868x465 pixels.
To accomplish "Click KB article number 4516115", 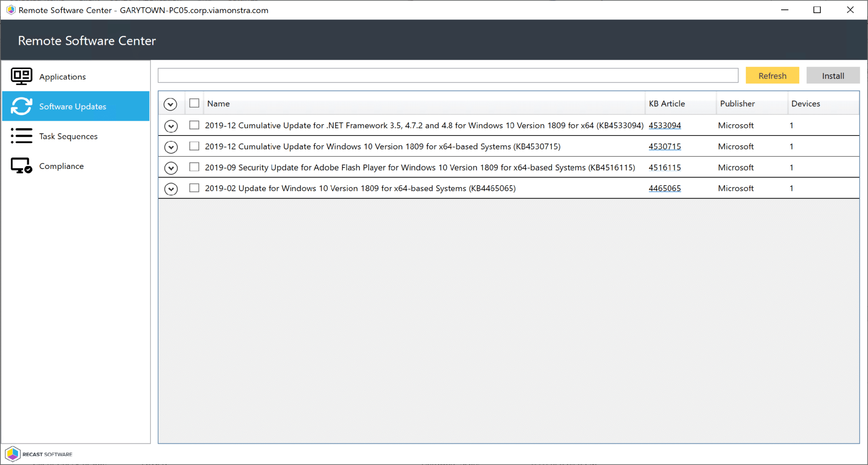I will coord(665,167).
